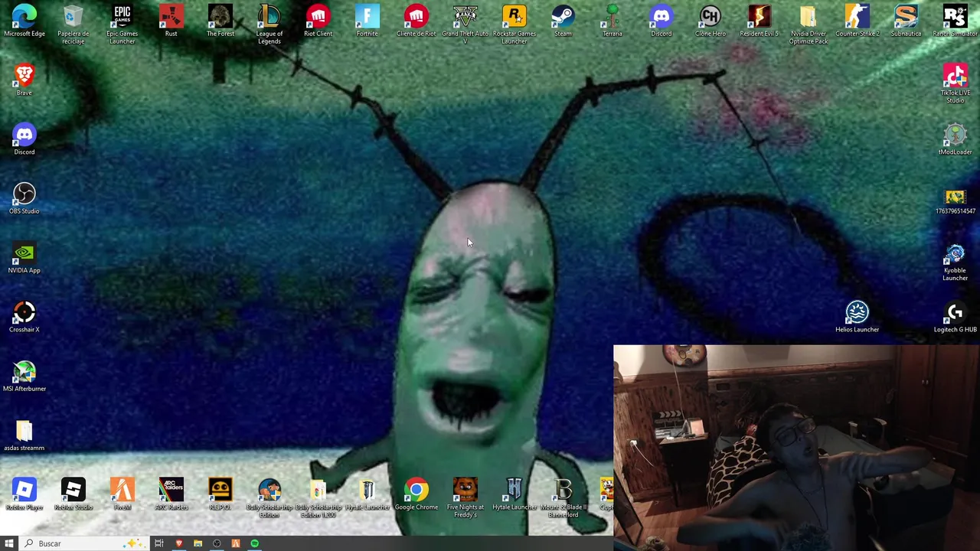Select the Clone Hero shortcut
The image size is (980, 551).
(710, 21)
